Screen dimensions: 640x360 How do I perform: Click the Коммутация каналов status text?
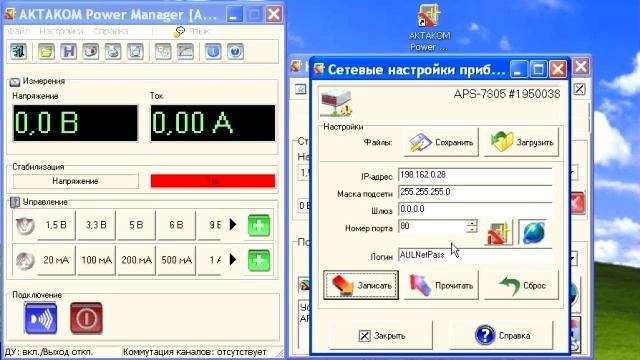click(x=194, y=352)
